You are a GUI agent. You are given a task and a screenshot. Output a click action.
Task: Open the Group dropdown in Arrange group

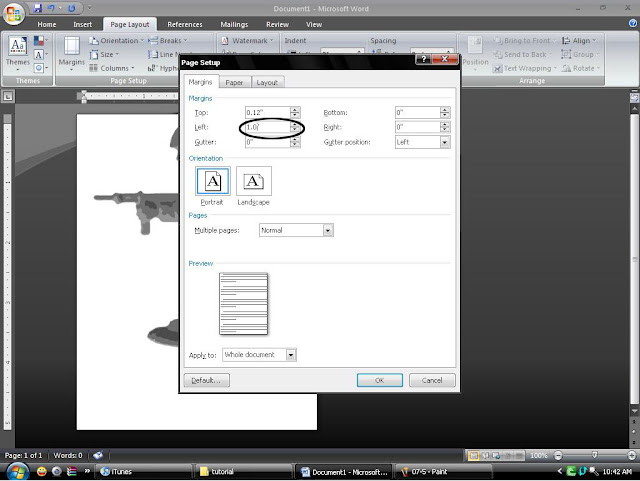point(580,54)
